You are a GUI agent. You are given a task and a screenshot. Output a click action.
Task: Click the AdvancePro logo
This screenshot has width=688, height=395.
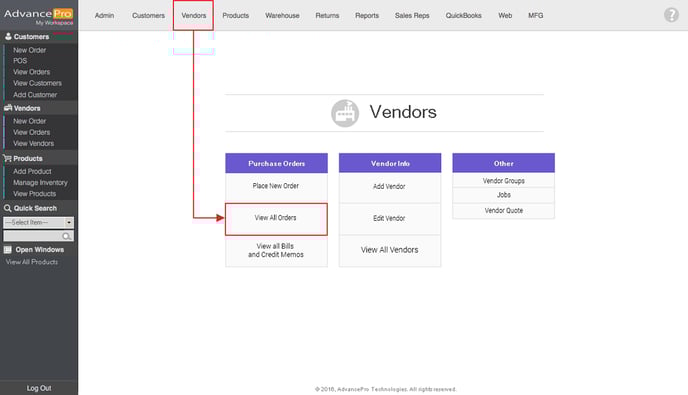(x=39, y=14)
